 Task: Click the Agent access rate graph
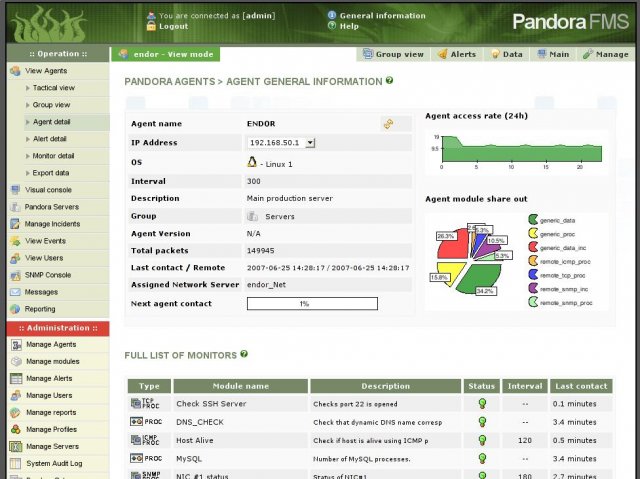[517, 150]
